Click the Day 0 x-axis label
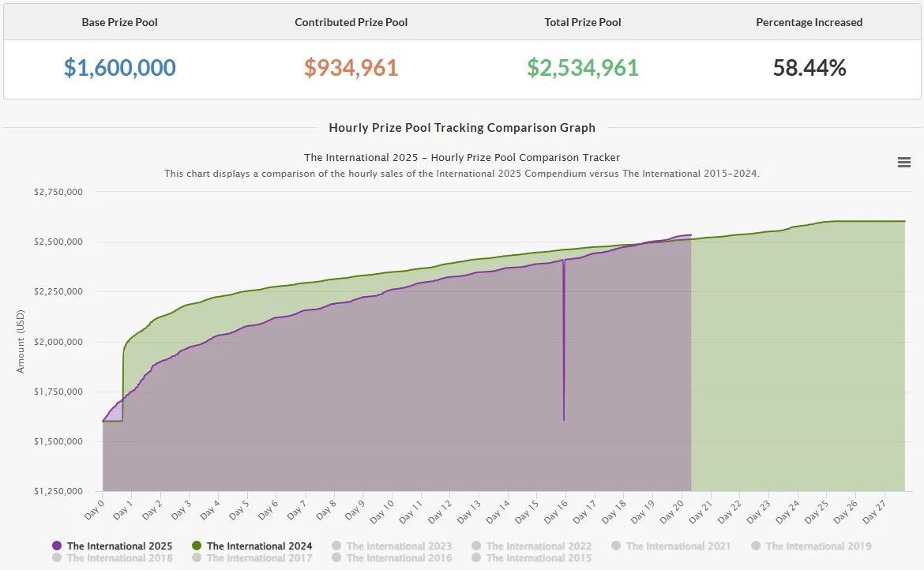The width and height of the screenshot is (924, 570). point(94,510)
